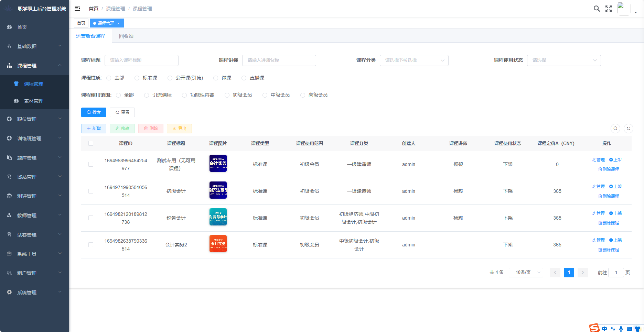Viewport: 644px width, 332px height.
Task: Click 首页 in the breadcrumb
Action: point(94,9)
